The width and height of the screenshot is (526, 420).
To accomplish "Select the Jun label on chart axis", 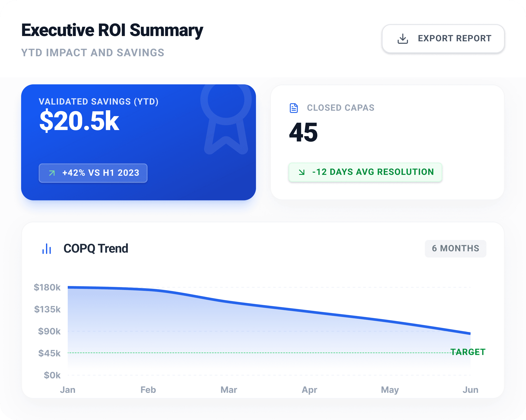I will tap(470, 390).
